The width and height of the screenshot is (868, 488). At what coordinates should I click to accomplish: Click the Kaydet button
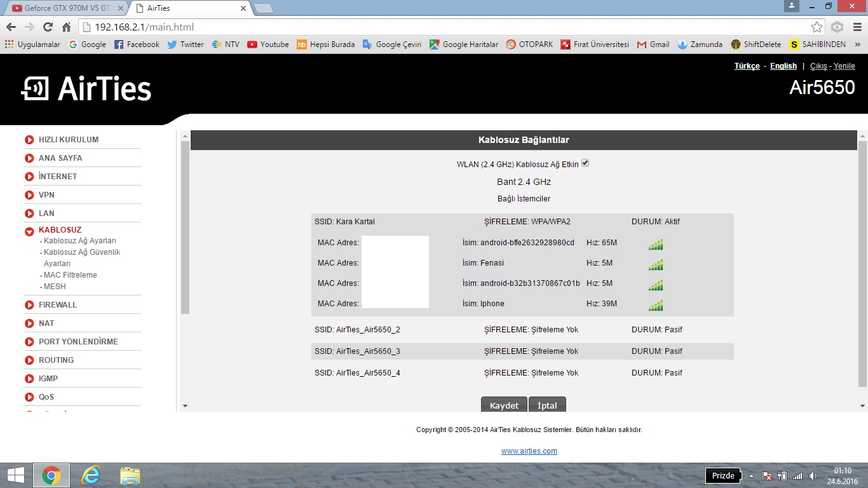pos(504,405)
